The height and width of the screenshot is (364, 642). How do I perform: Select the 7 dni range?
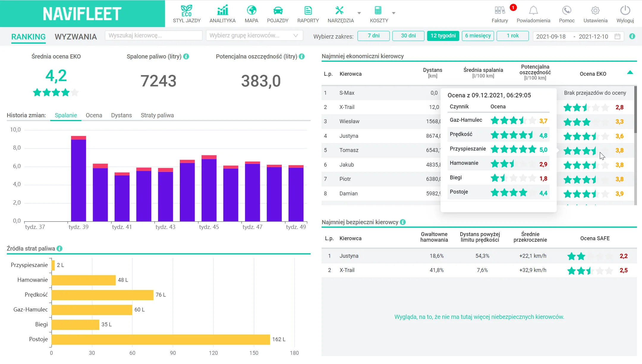[x=374, y=36]
